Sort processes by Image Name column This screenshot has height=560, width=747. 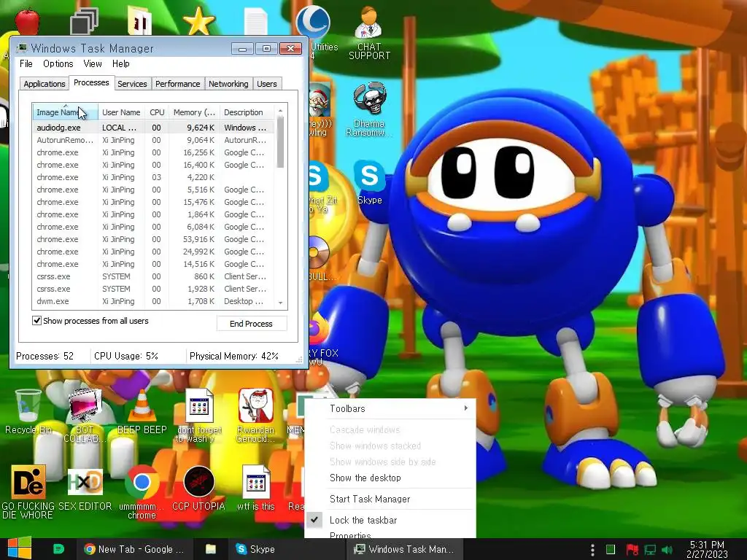pos(65,112)
